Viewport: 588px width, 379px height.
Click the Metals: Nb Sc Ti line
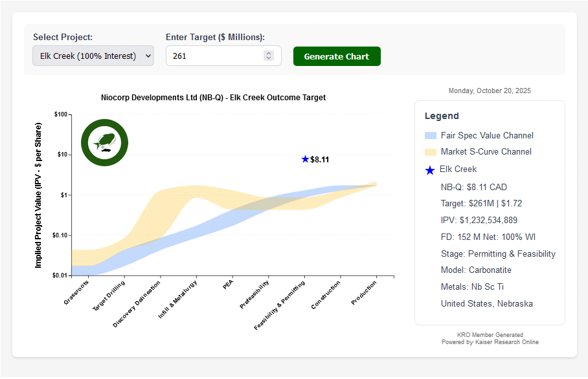472,287
